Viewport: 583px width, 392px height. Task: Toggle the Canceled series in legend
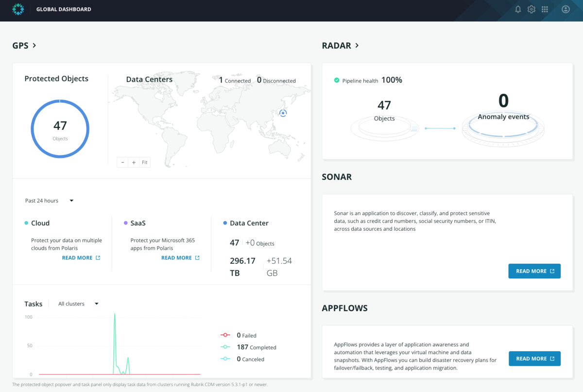click(x=242, y=359)
